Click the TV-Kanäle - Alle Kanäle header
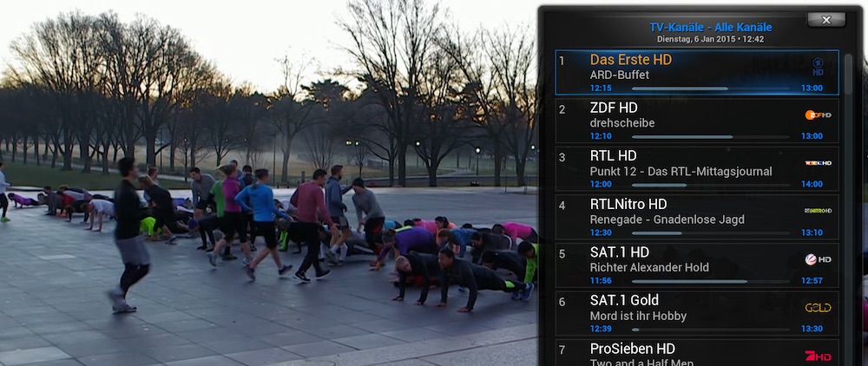 710,27
